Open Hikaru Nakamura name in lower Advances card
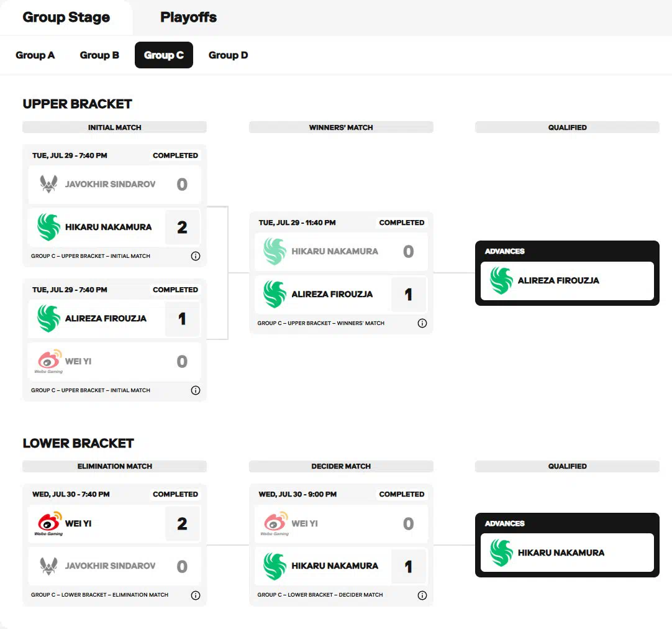This screenshot has width=672, height=629. (561, 553)
